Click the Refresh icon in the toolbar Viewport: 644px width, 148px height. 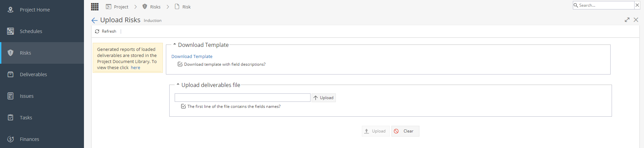[97, 31]
